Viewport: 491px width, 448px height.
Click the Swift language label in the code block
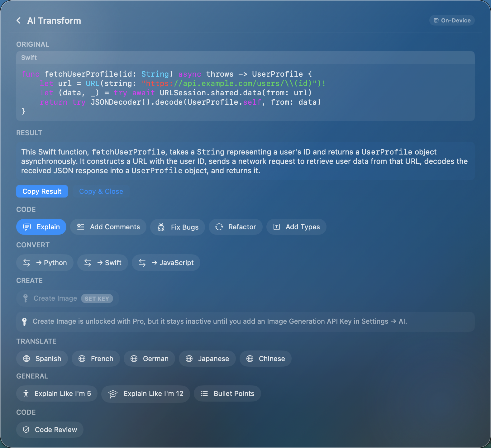pos(29,58)
